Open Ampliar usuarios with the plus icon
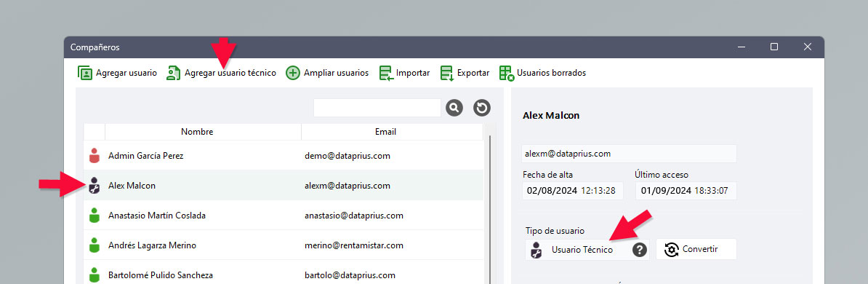The image size is (868, 284). [x=293, y=73]
